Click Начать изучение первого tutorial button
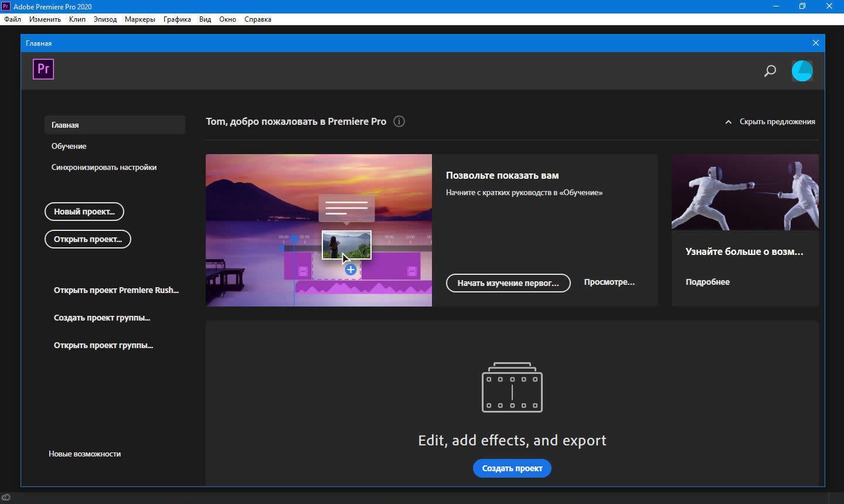 click(508, 283)
